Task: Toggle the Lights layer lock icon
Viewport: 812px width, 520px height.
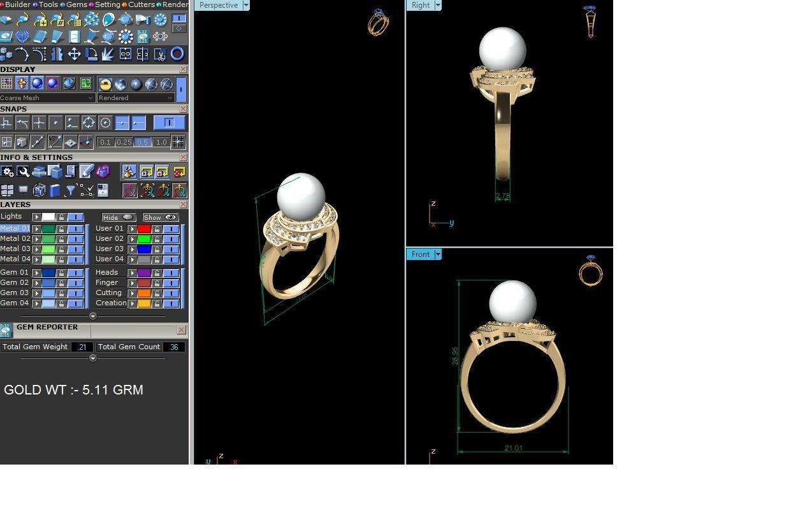Action: point(61,217)
